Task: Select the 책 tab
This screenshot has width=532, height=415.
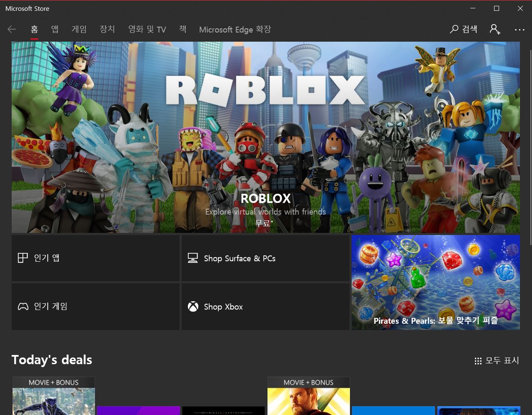Action: (x=182, y=29)
